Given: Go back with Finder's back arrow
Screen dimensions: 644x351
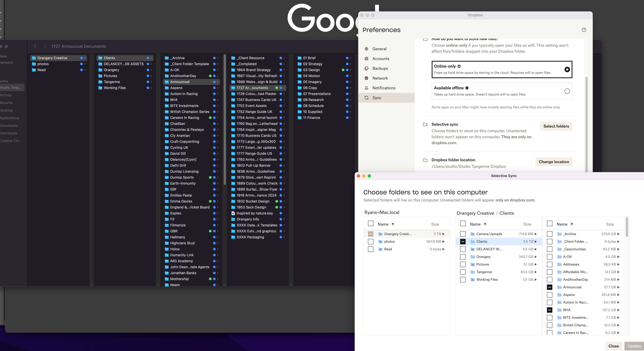Looking at the screenshot, I should pos(35,46).
